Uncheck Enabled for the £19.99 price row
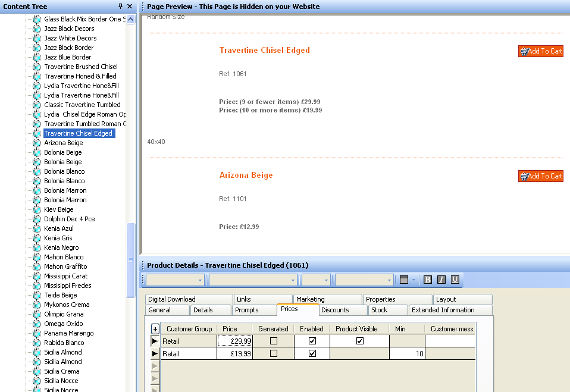The width and height of the screenshot is (570, 392). (312, 353)
